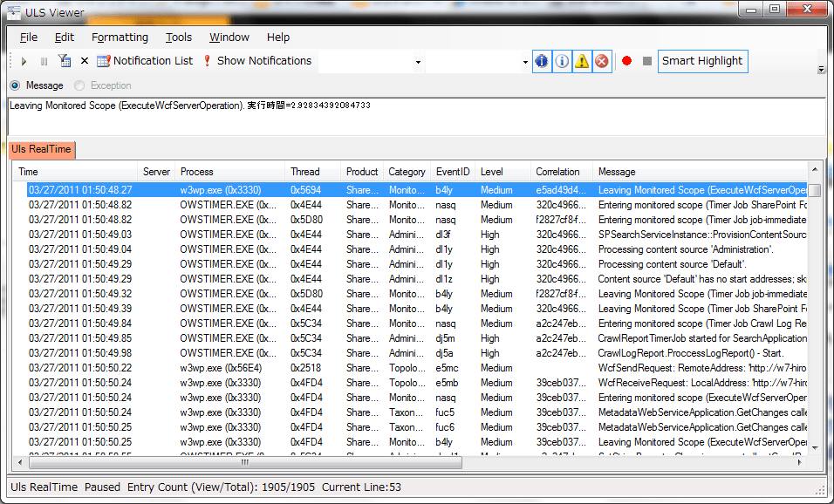Open the log filter tool
Image resolution: width=834 pixels, height=504 pixels.
64,61
